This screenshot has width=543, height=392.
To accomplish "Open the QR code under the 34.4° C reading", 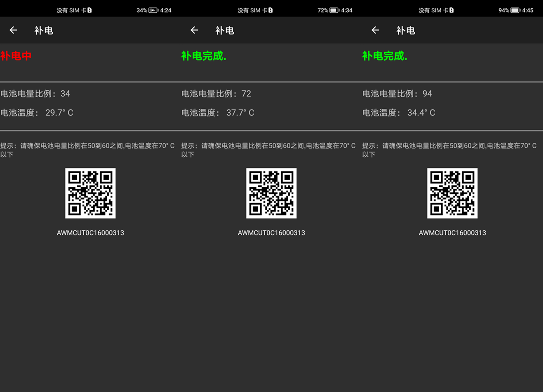I will click(452, 193).
